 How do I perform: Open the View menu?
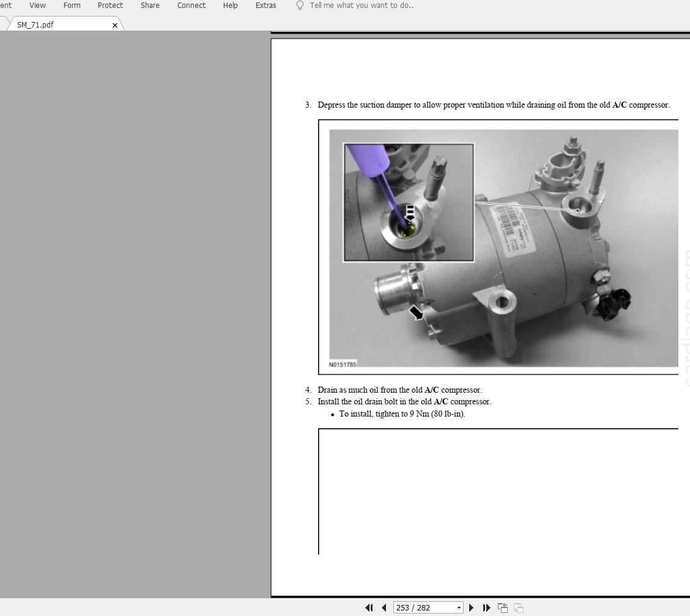pyautogui.click(x=37, y=6)
